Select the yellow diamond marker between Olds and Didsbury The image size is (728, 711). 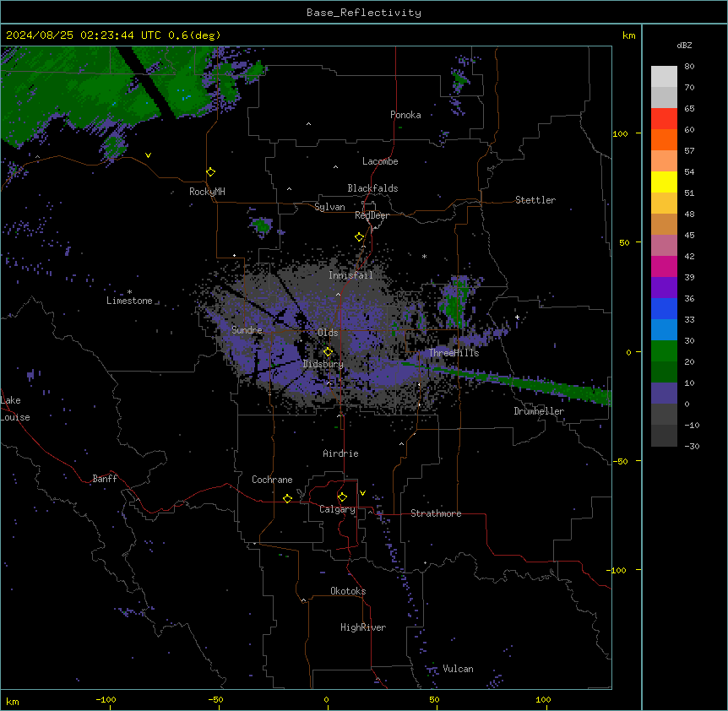[x=328, y=352]
